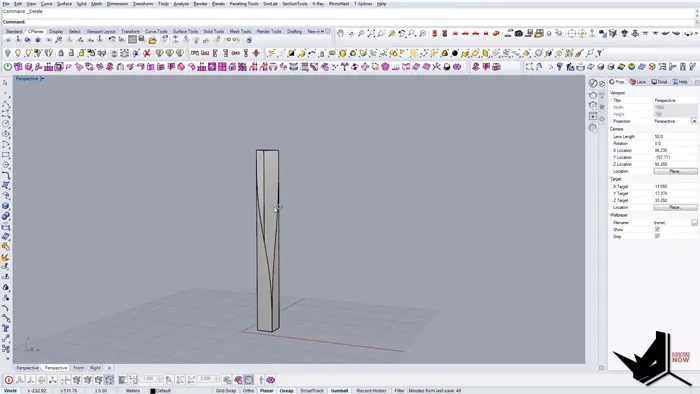Image resolution: width=700 pixels, height=394 pixels.
Task: Click the target Location Place button
Action: [x=675, y=207]
